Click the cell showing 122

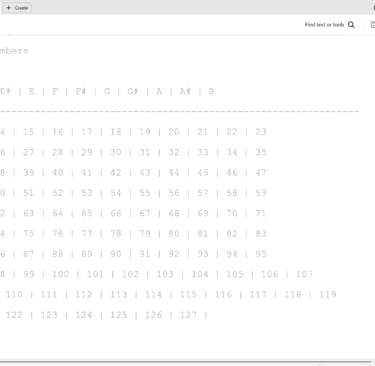[x=14, y=315]
